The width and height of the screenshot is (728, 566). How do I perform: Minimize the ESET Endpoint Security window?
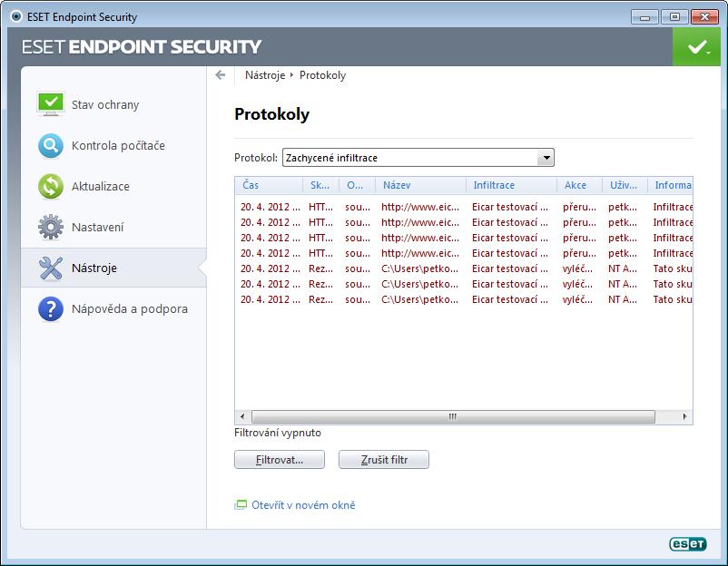tap(644, 17)
